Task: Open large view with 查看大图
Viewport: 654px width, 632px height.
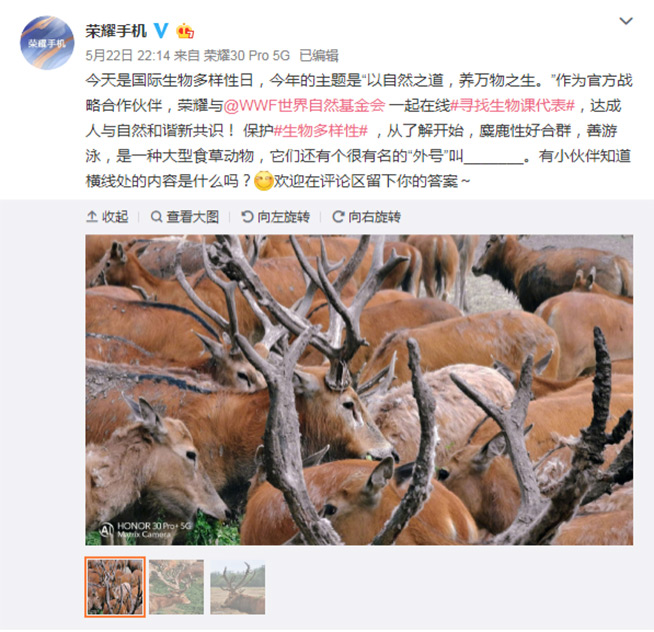Action: click(185, 217)
